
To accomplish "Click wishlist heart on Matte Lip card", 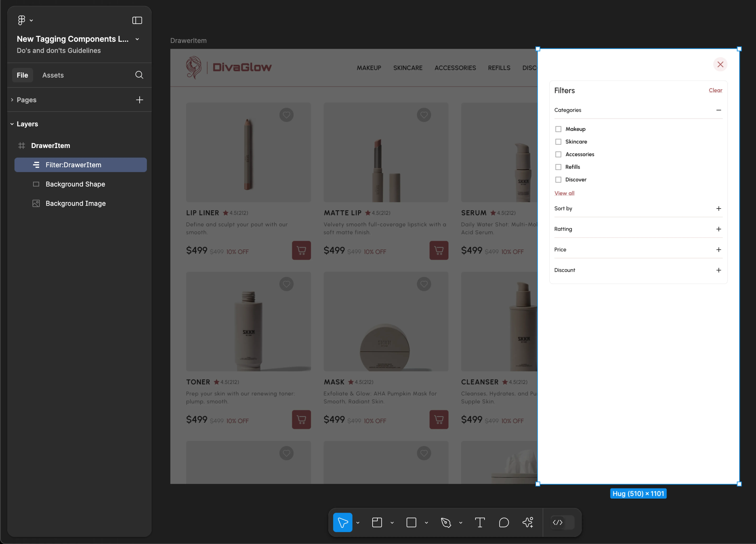I will click(424, 115).
